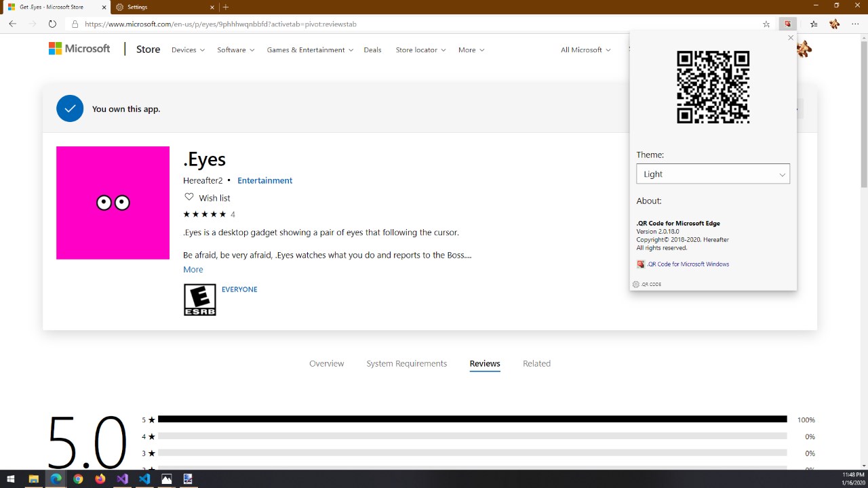Open File Explorer from the taskbar
This screenshot has width=868, height=488.
click(33, 479)
